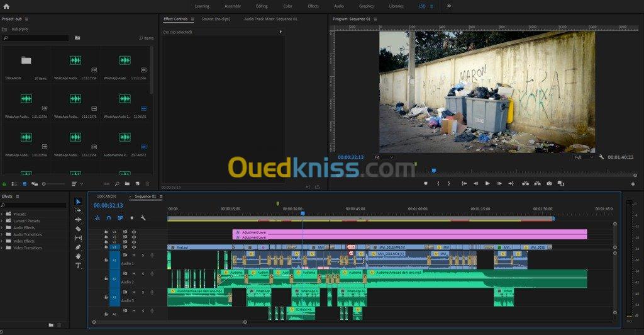Switch to the Editing workspace
The width and height of the screenshot is (644, 335).
262,6
